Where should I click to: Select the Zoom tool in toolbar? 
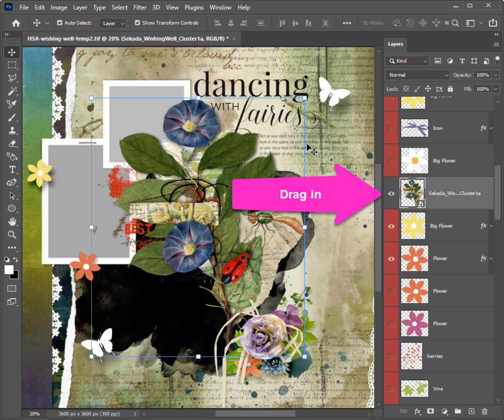[12, 234]
